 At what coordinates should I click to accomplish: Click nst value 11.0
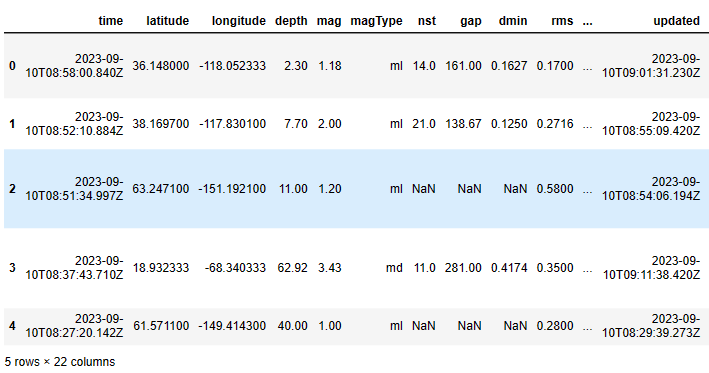click(425, 268)
